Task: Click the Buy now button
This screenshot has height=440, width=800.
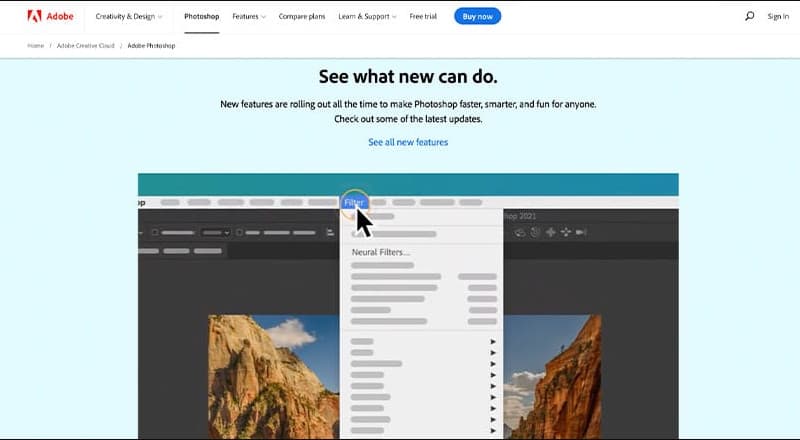Action: (x=477, y=16)
